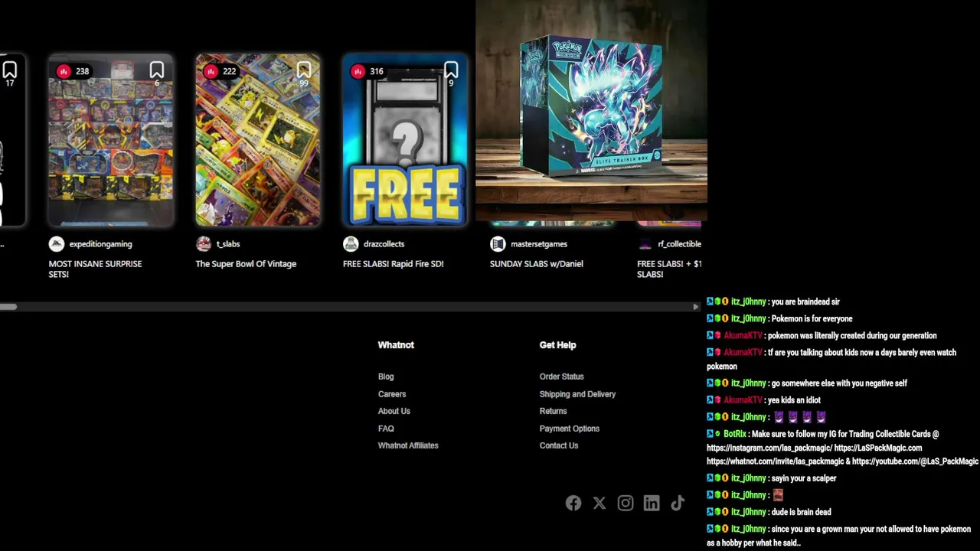The height and width of the screenshot is (551, 980).
Task: Open the Blog footer link
Action: pyautogui.click(x=386, y=377)
